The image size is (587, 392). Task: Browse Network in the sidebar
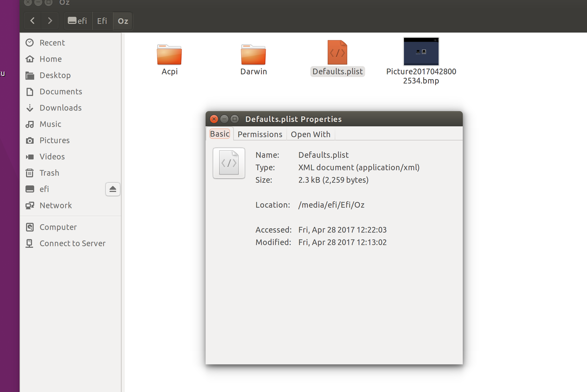point(56,205)
